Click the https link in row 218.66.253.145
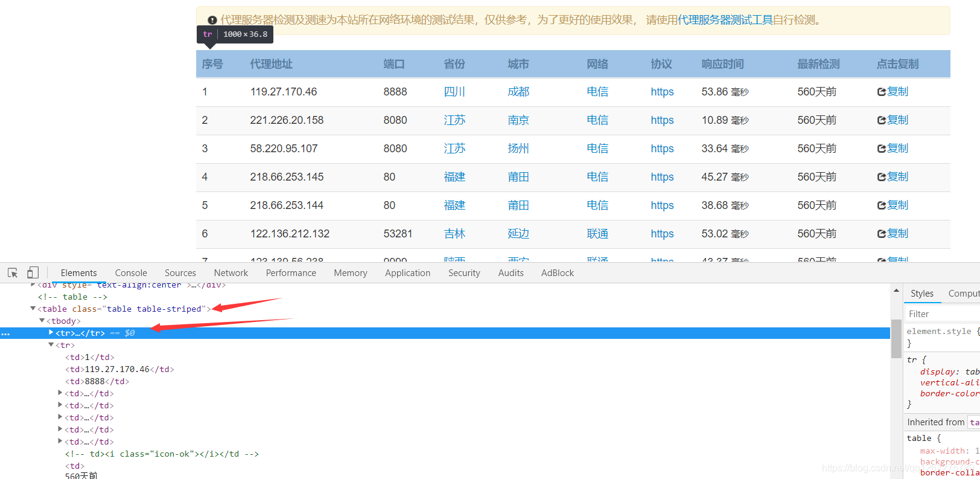980x479 pixels. pyautogui.click(x=662, y=177)
